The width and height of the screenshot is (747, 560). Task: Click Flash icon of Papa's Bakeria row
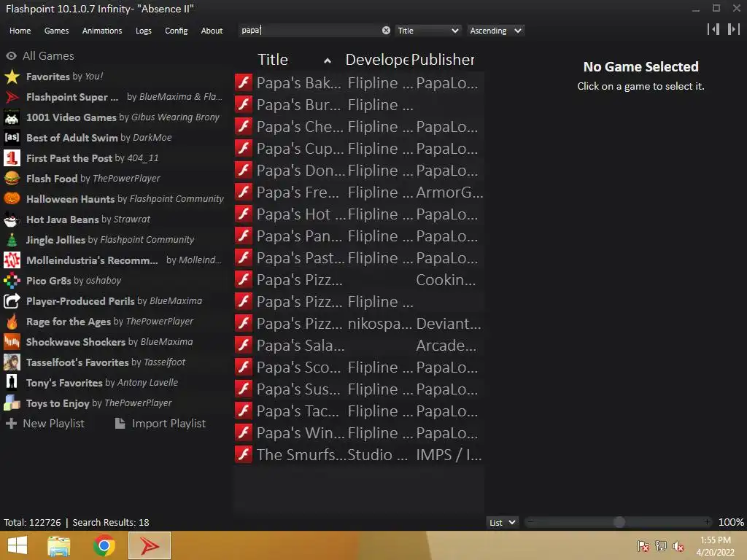(244, 82)
